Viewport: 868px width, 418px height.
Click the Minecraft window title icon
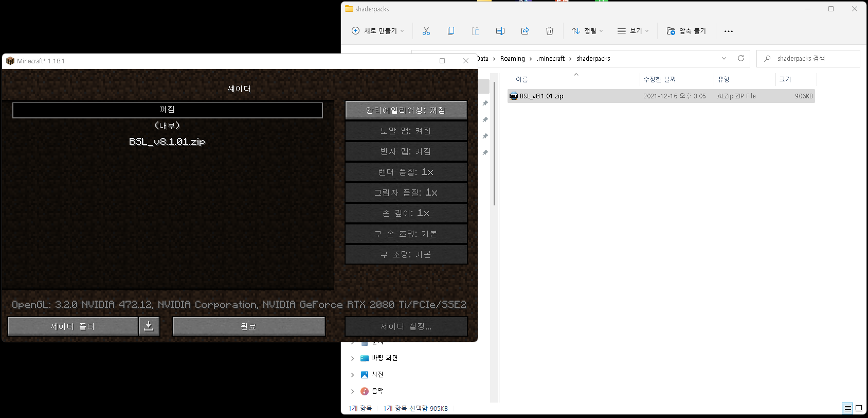tap(10, 61)
